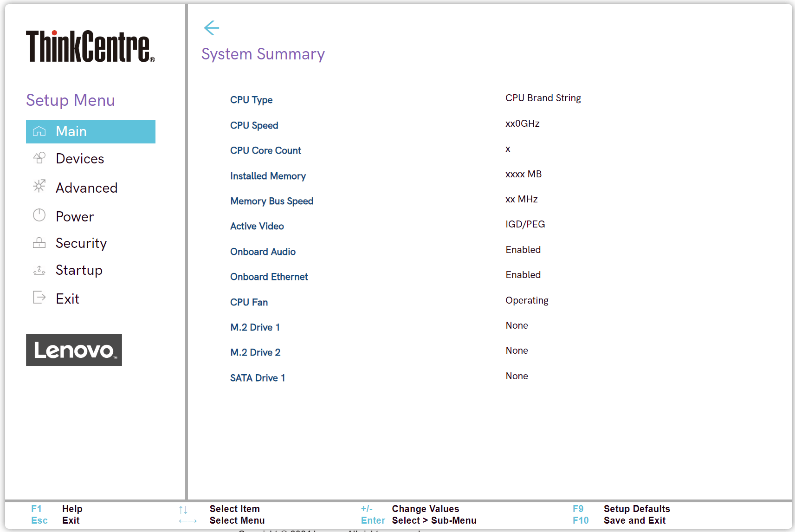The height and width of the screenshot is (532, 795).
Task: Click the xxxx MB memory value
Action: tap(524, 174)
